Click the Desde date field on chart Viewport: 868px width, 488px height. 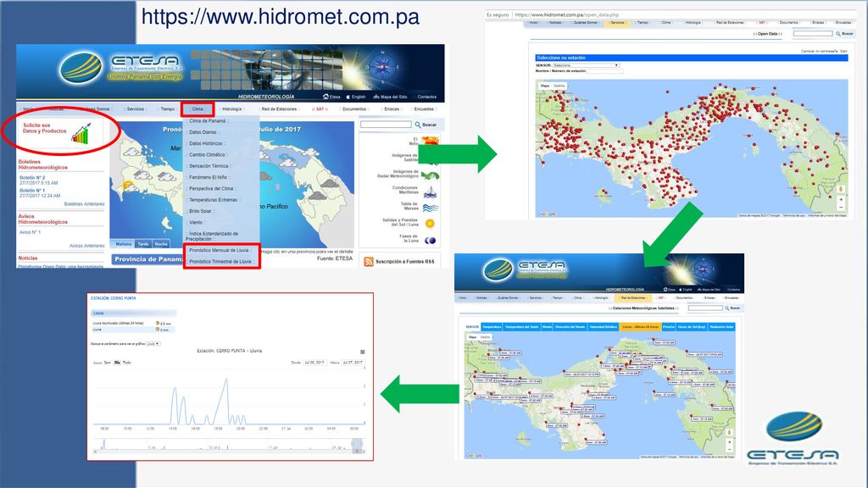314,363
